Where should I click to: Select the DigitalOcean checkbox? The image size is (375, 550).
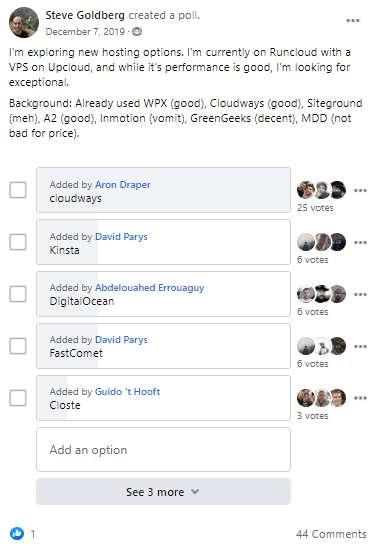[x=18, y=294]
